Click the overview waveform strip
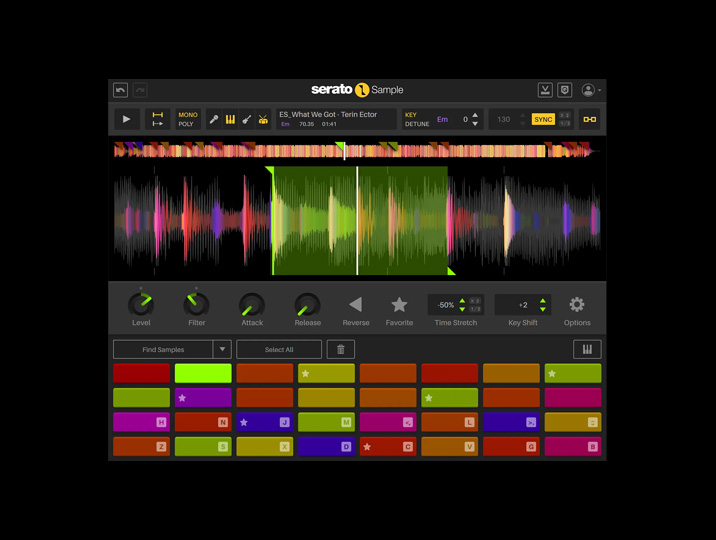This screenshot has height=540, width=716. click(356, 150)
